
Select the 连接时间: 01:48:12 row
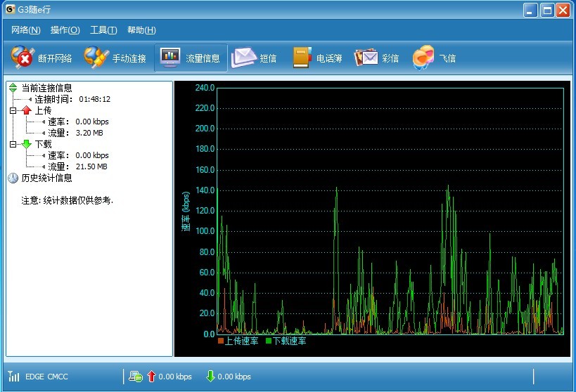[x=72, y=99]
